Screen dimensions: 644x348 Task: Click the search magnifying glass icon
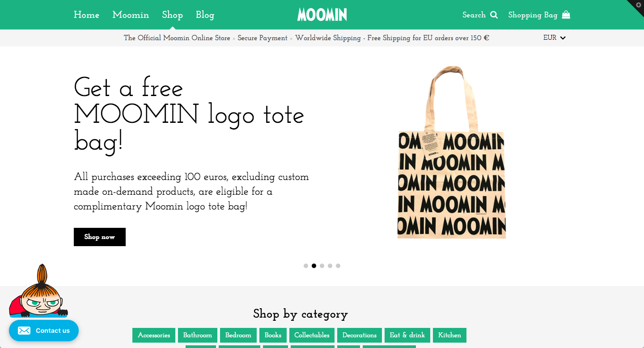point(494,15)
